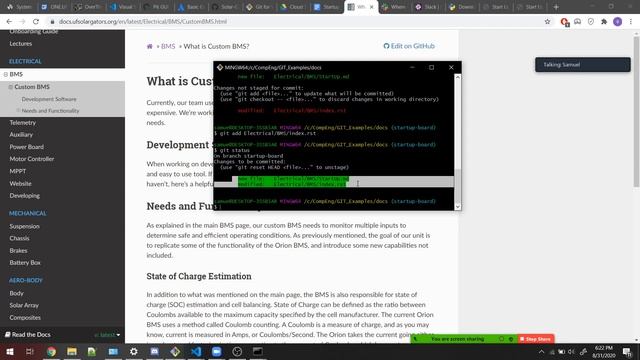Open the Motor Controller sidebar page
The width and height of the screenshot is (640, 360).
pyautogui.click(x=32, y=159)
